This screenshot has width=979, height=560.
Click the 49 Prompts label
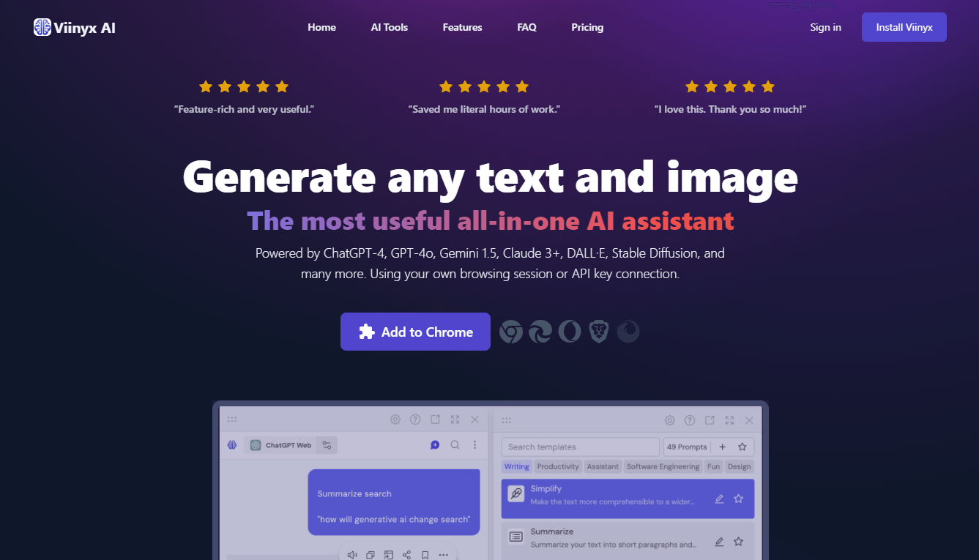pos(687,447)
